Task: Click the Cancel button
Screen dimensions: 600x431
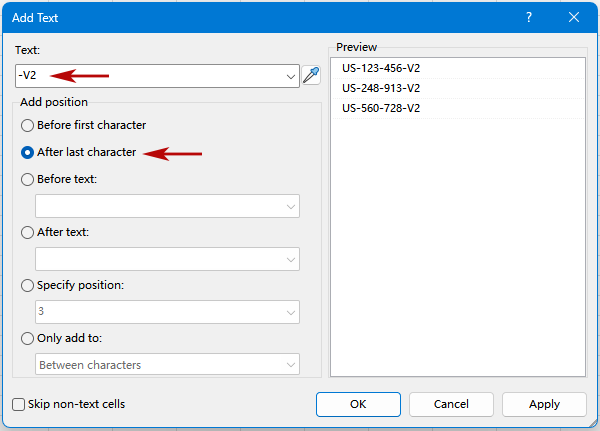Action: pos(451,404)
